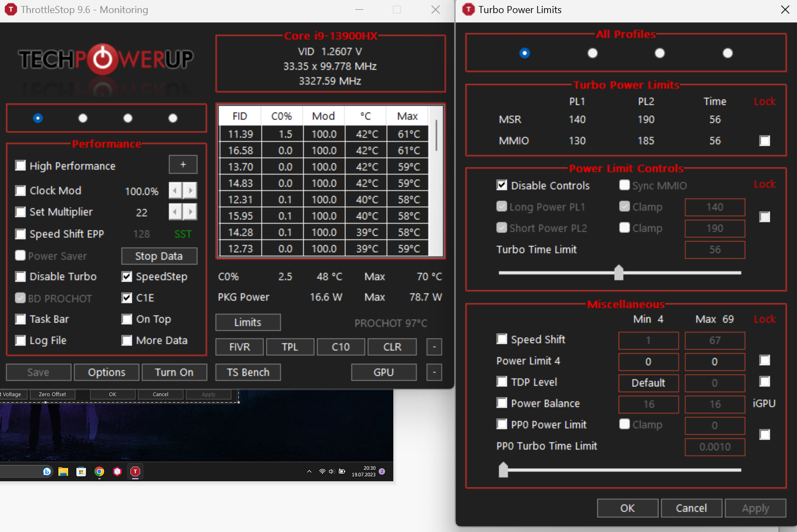
Task: Select the second radio under All Profiles
Action: point(592,53)
